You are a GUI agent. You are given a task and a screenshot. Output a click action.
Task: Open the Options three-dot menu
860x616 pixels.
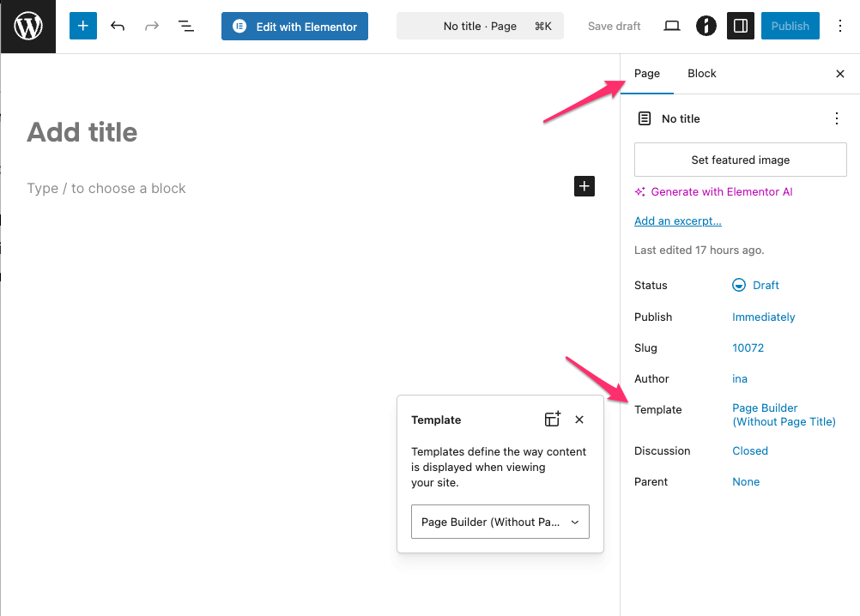[839, 27]
